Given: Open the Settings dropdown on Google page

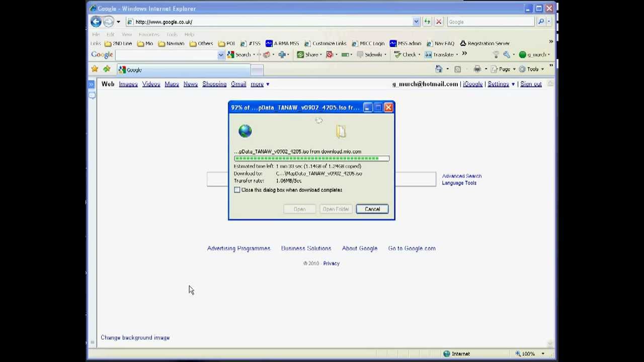Looking at the screenshot, I should point(501,84).
